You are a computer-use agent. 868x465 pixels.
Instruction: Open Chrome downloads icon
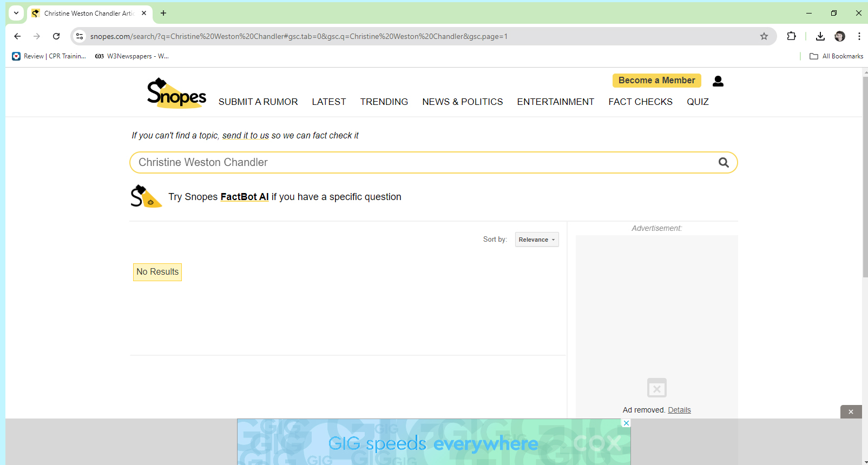pos(820,36)
